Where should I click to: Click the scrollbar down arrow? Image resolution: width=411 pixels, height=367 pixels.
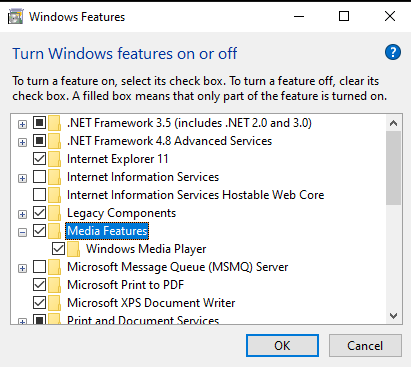click(393, 316)
